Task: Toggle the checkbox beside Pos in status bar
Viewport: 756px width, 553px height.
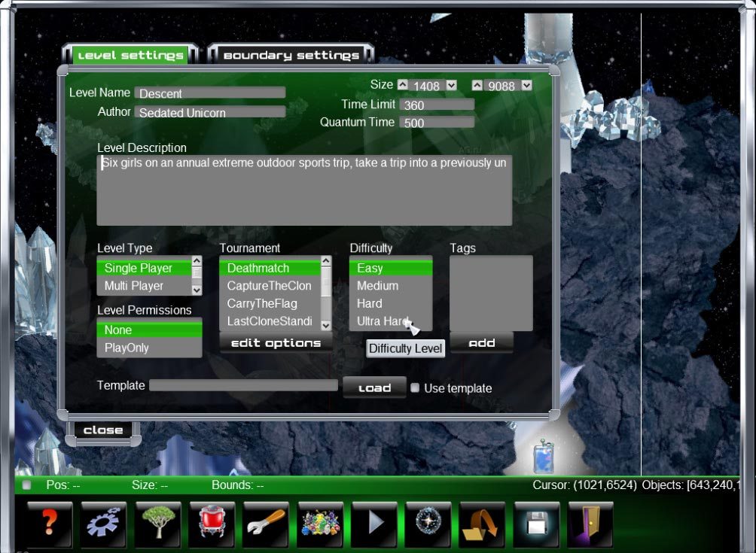Action: pos(27,485)
